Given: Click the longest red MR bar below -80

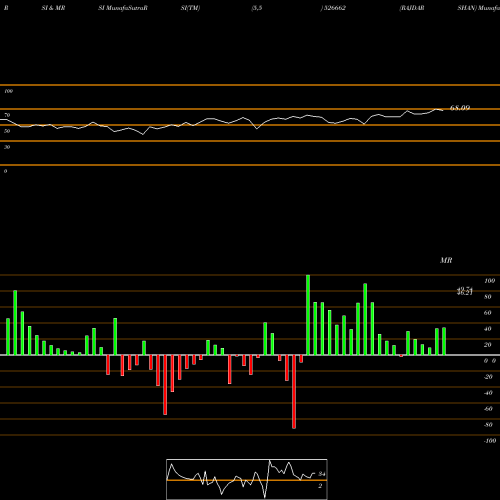Looking at the screenshot, I should point(294,392).
